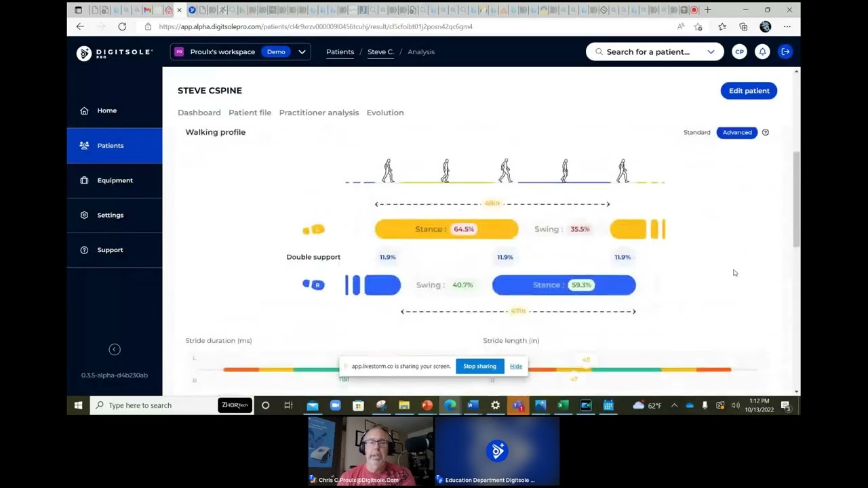Open File Explorer from the taskbar
The image size is (868, 488).
403,405
